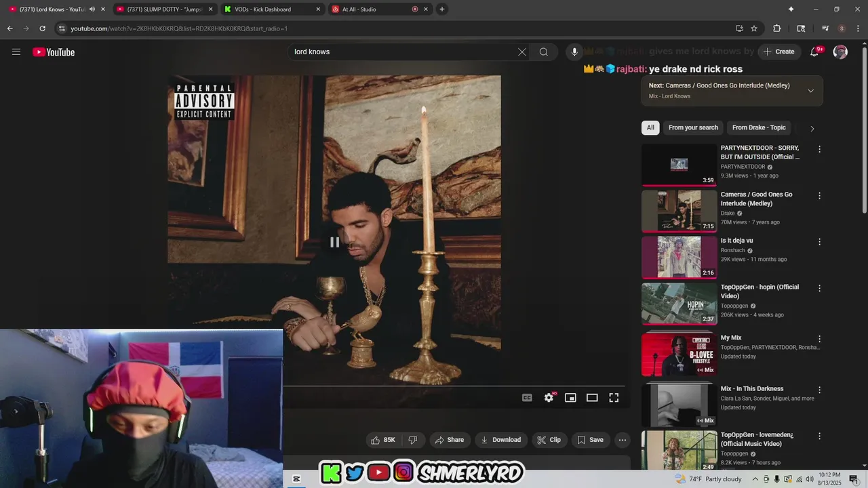Reload the browser page

(42, 28)
